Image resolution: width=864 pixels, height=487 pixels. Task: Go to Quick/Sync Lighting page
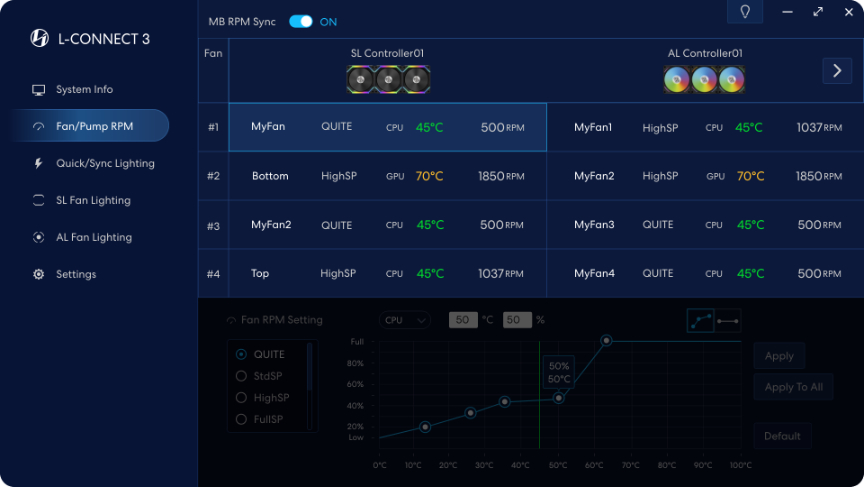click(x=105, y=163)
